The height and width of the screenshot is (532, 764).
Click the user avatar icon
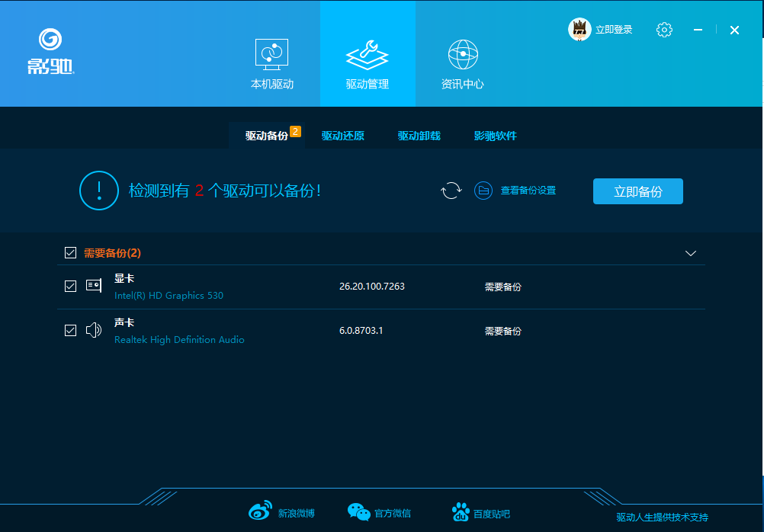click(580, 30)
